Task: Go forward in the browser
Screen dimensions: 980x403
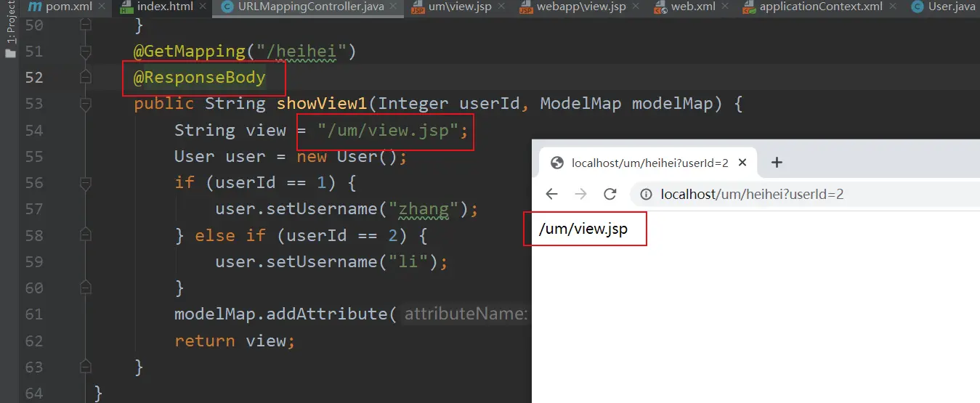Action: (x=580, y=194)
